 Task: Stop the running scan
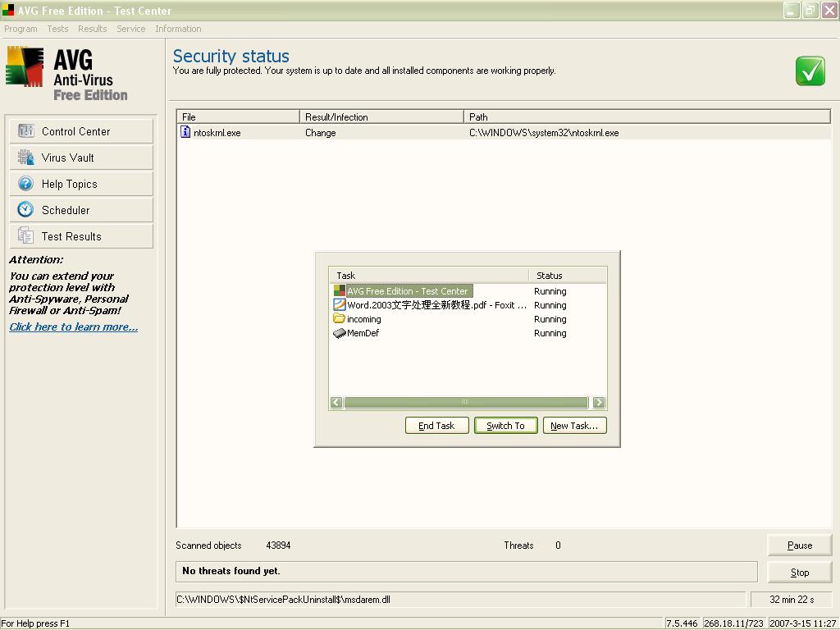799,572
